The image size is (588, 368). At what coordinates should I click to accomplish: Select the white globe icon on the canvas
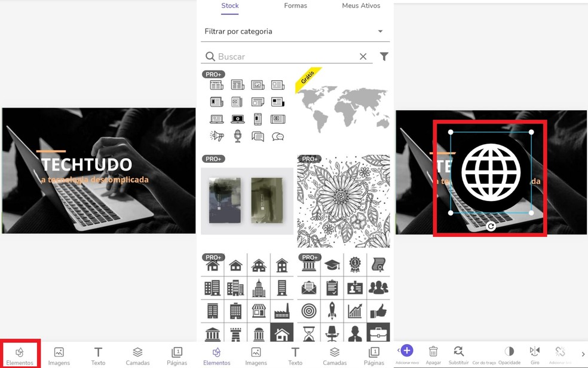(491, 173)
